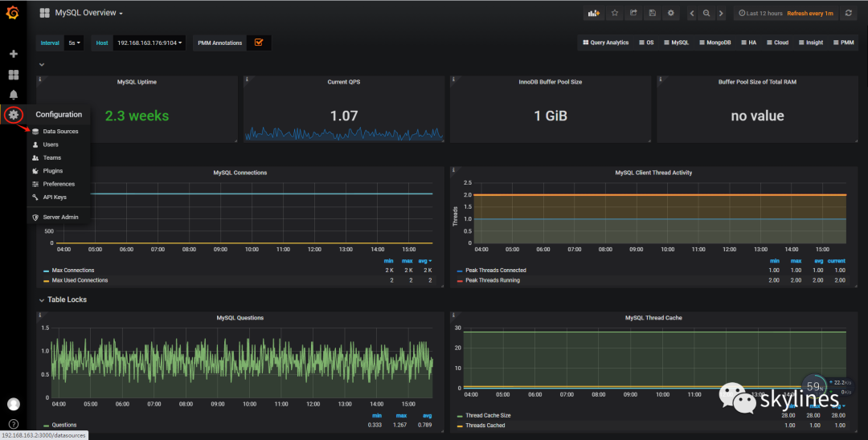Click the Grafana logo
The image size is (868, 440).
pos(13,13)
